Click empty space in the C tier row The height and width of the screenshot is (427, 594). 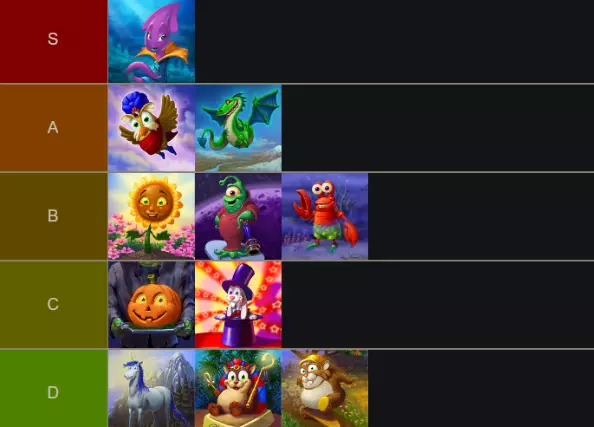(438, 305)
